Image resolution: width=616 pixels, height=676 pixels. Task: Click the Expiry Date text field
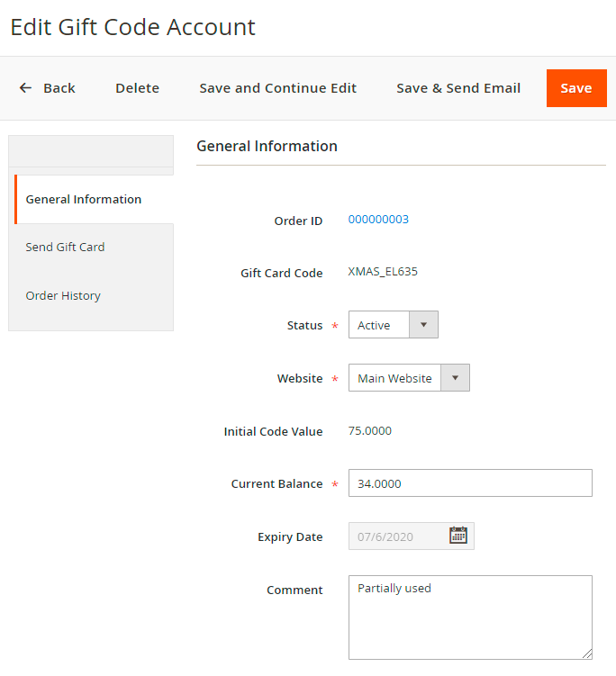pyautogui.click(x=396, y=536)
